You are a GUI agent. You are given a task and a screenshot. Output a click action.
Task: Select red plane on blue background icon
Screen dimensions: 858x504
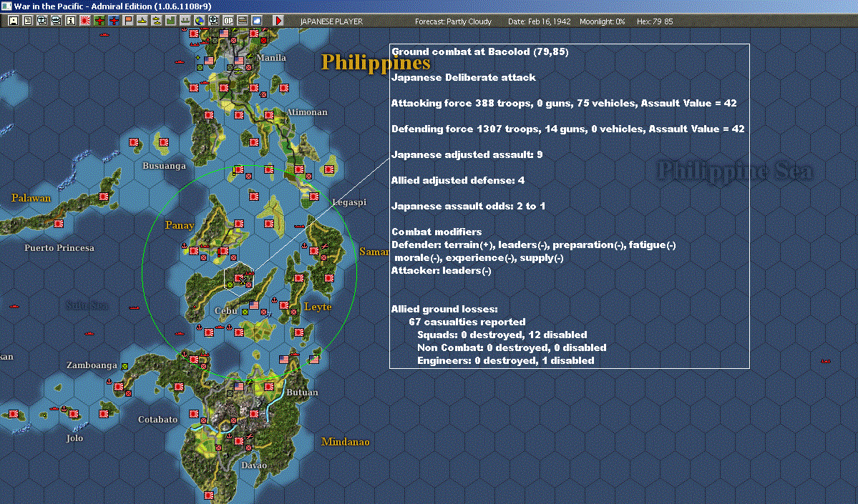(113, 21)
